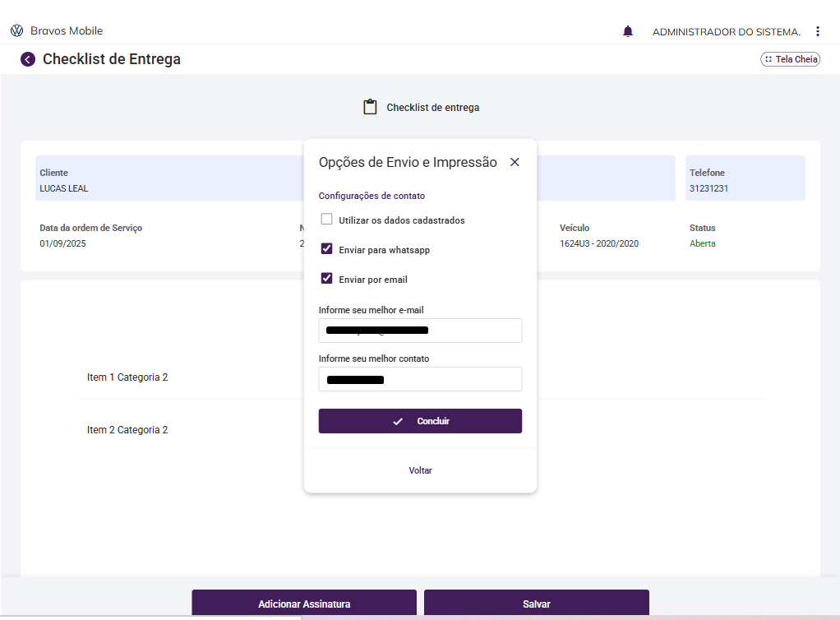
Task: Enable Utilizar os dados cadastrados checkbox
Action: pyautogui.click(x=327, y=220)
